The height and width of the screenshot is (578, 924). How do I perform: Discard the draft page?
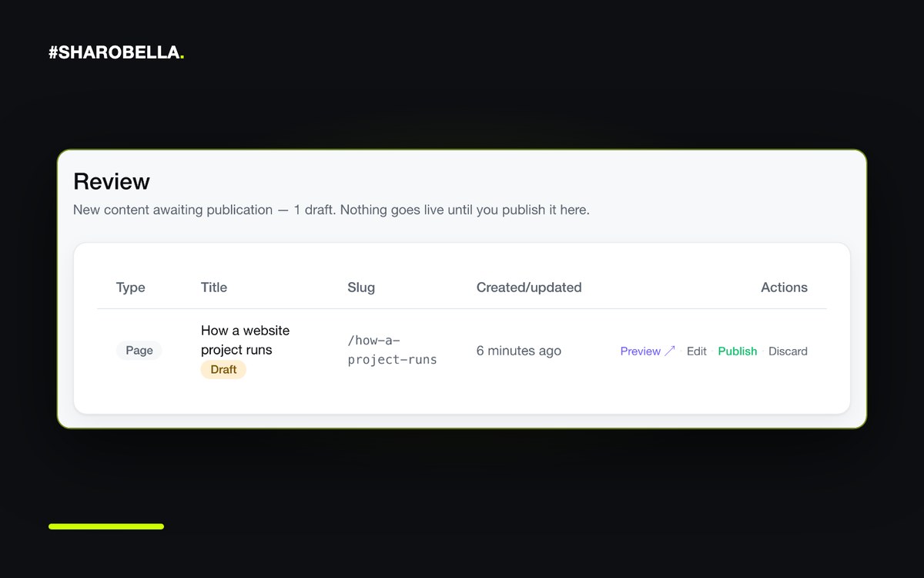788,351
